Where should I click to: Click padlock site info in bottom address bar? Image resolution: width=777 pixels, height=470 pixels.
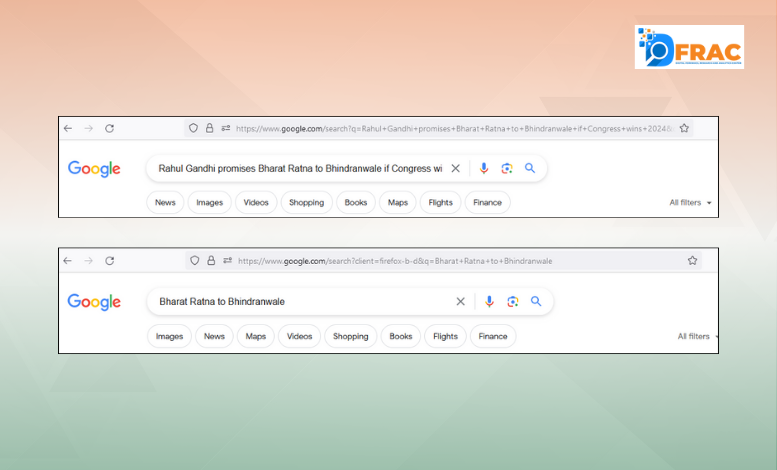[211, 260]
